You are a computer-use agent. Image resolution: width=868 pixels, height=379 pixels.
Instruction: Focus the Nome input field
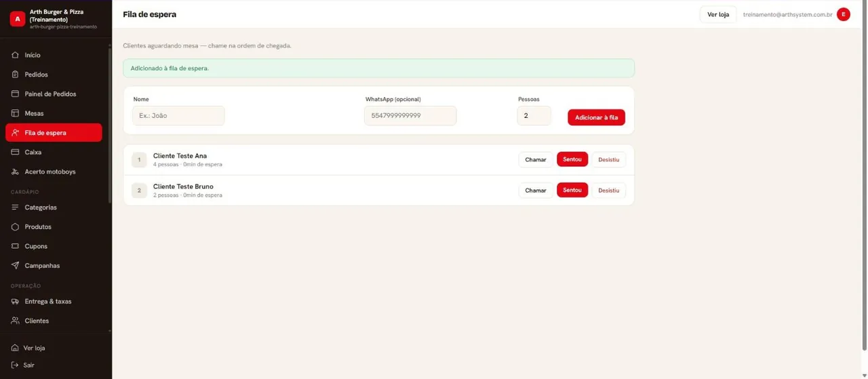(x=178, y=115)
